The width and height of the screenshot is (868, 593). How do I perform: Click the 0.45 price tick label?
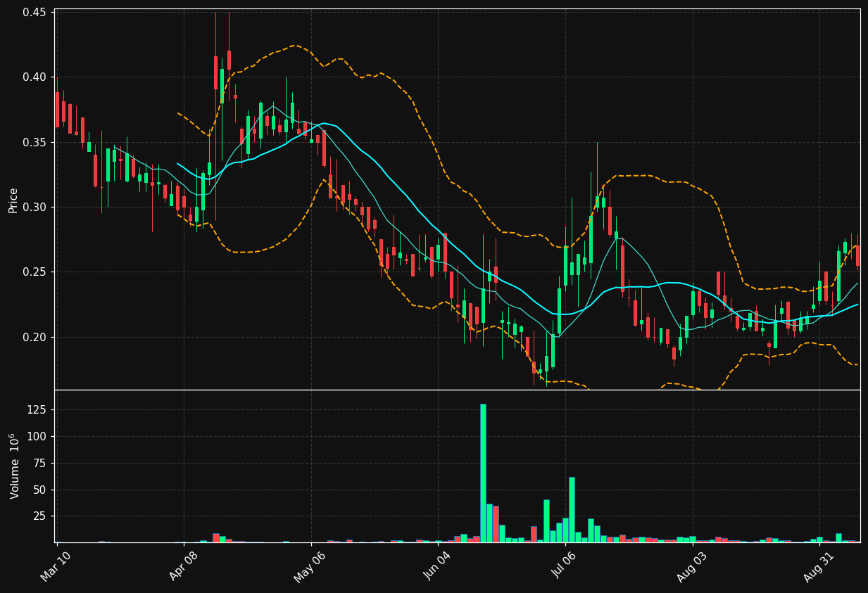point(34,13)
